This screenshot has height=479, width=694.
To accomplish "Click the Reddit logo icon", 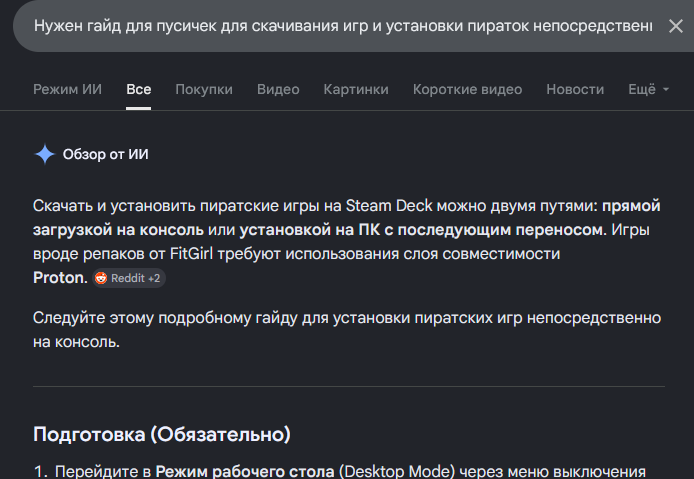I will point(101,278).
